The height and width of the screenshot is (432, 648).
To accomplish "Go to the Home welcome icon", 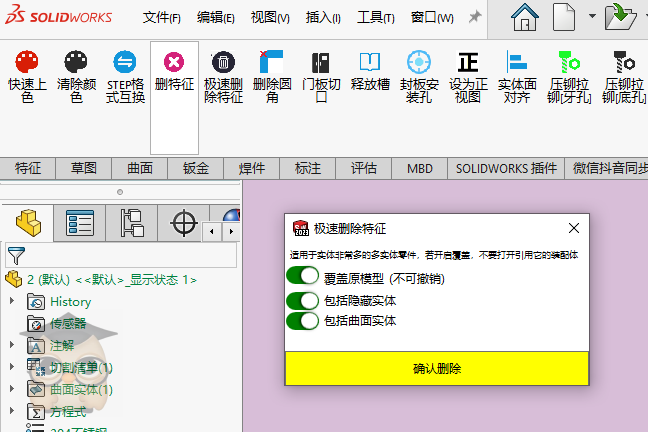I will (x=524, y=17).
